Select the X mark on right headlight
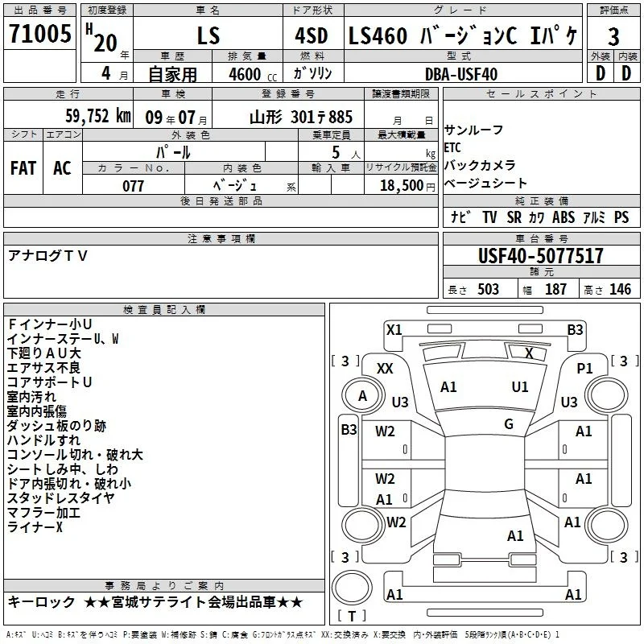 tap(529, 353)
